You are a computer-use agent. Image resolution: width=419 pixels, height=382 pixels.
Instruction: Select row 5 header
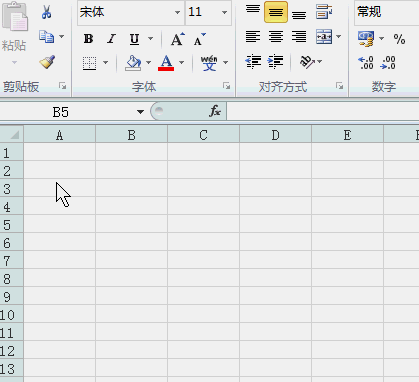tap(11, 225)
